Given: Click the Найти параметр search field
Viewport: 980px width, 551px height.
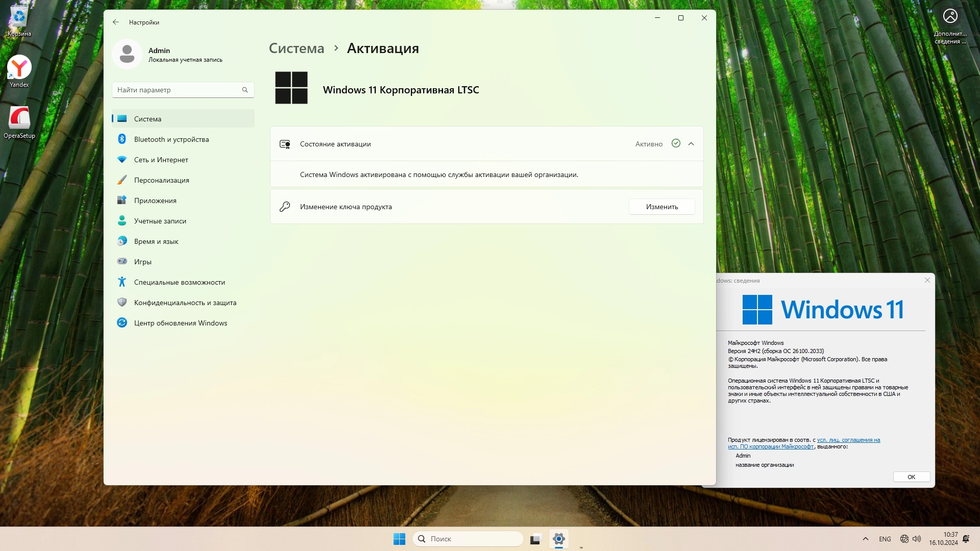Looking at the screenshot, I should [179, 90].
